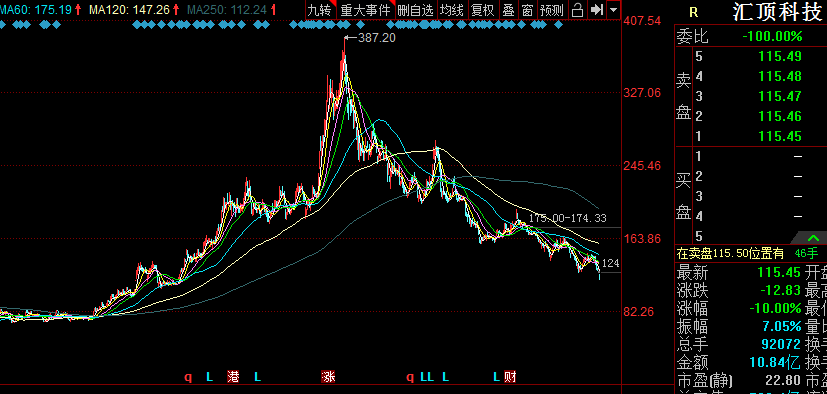Click the red 港 event marker
Screen dimensions: 827x394
point(233,377)
